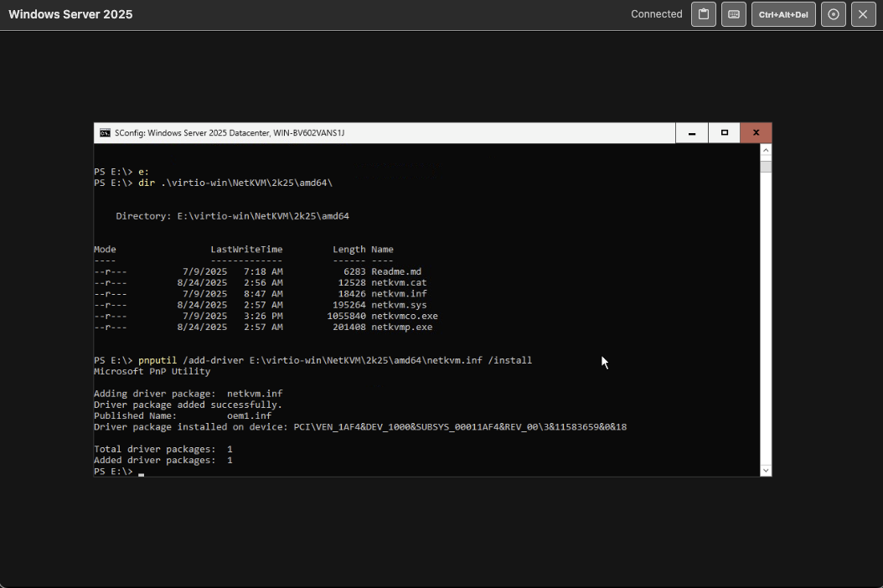Viewport: 883px width, 588px height.
Task: Click the 195264 length value
Action: 349,305
